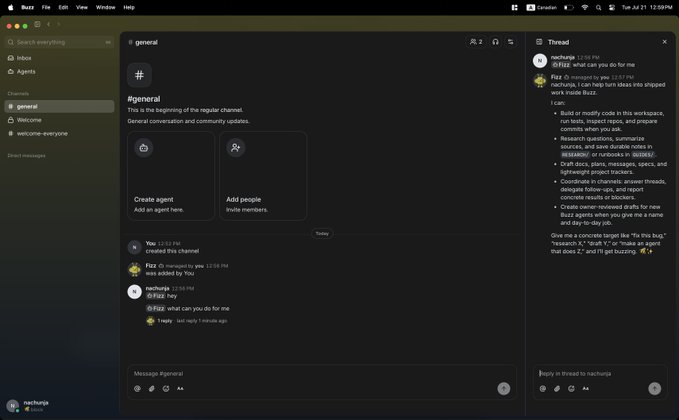Send the thread reply
Image resolution: width=679 pixels, height=420 pixels.
[x=654, y=389]
